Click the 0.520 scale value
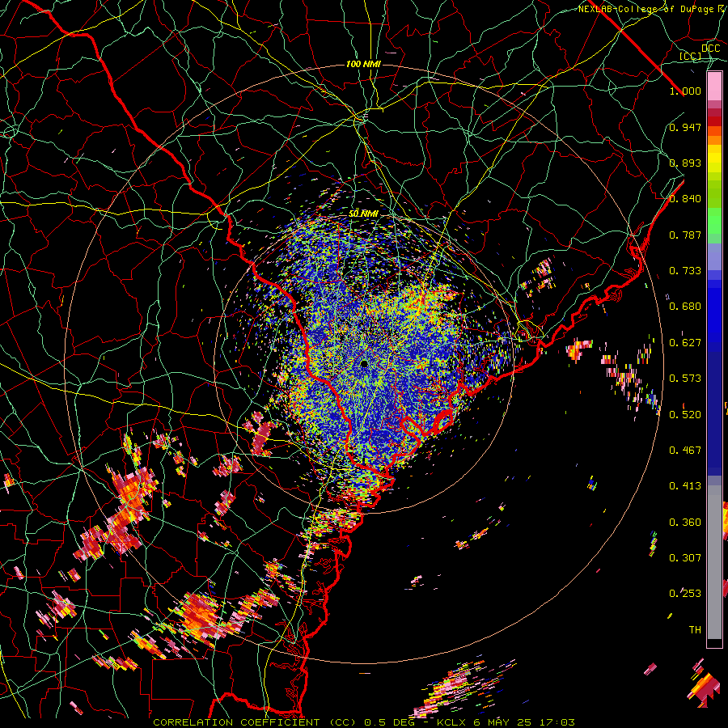The width and height of the screenshot is (728, 728). point(685,415)
